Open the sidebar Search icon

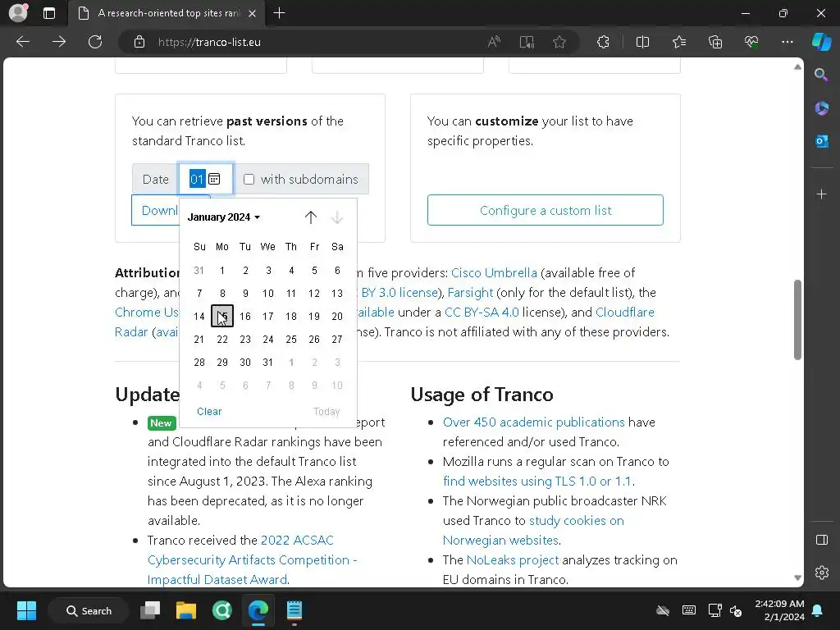pyautogui.click(x=821, y=75)
